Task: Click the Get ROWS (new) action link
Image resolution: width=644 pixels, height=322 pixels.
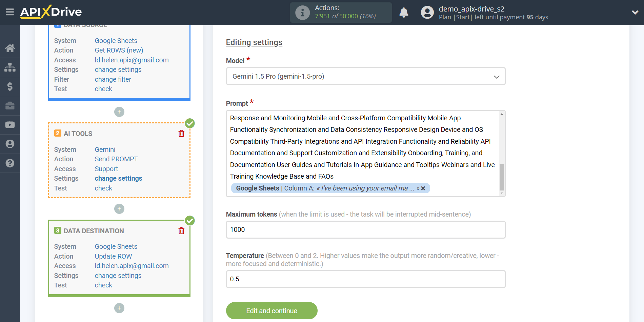Action: (x=119, y=50)
